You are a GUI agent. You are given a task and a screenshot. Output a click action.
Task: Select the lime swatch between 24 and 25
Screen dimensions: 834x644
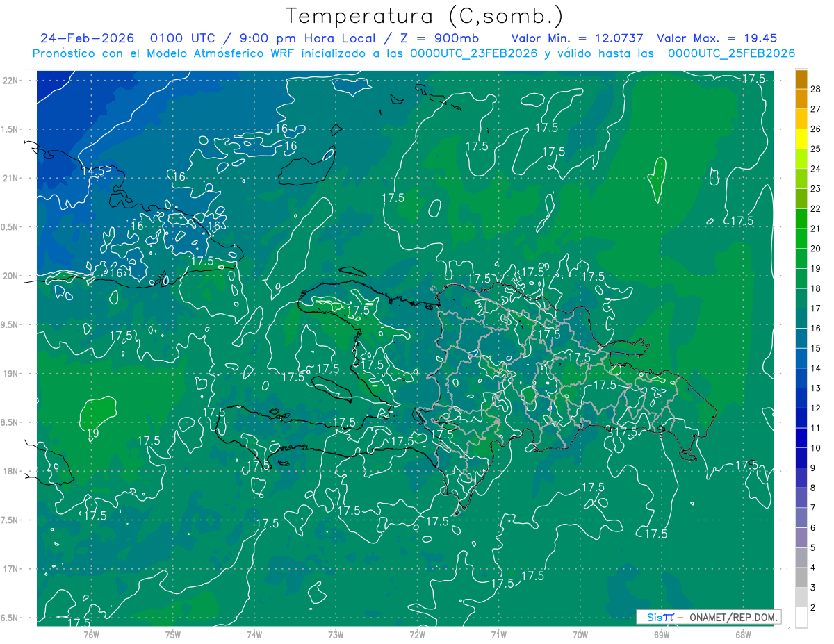point(801,158)
